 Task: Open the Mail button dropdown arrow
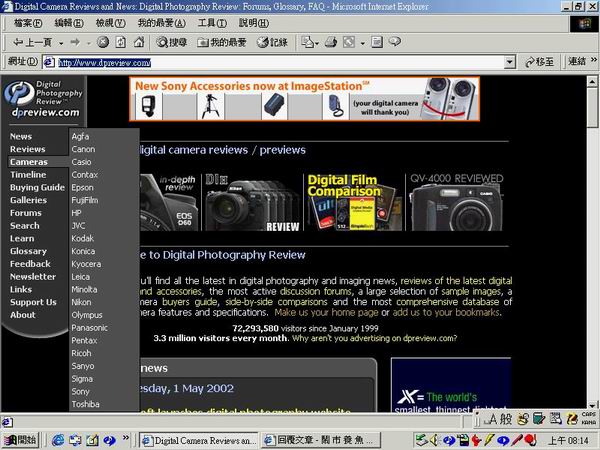point(317,44)
